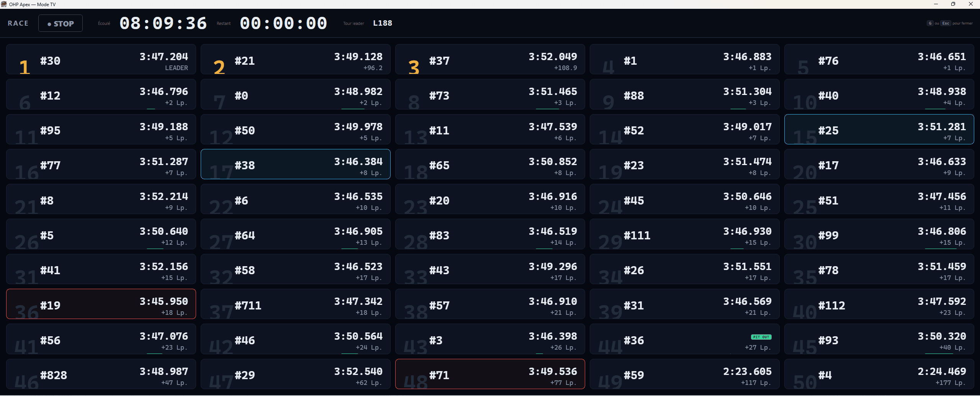Click the leader lap L188 indicator
The height and width of the screenshot is (396, 980).
[x=383, y=23]
